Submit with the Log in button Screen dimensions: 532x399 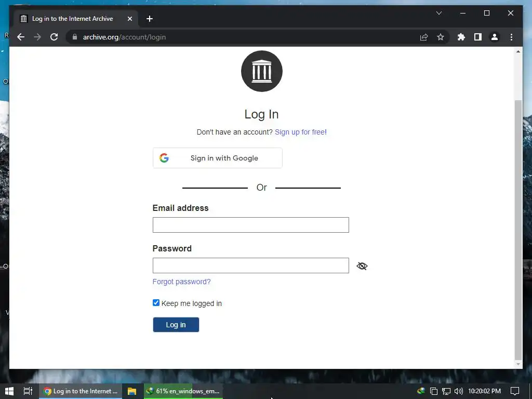click(x=176, y=325)
